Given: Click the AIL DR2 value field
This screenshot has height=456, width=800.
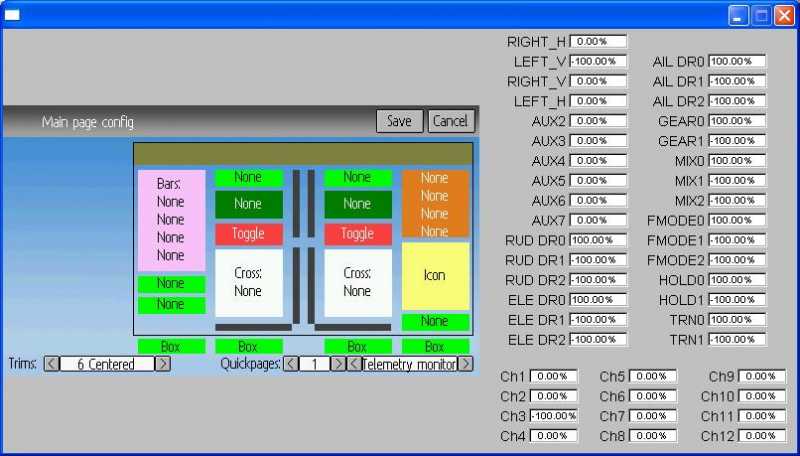Looking at the screenshot, I should 737,101.
